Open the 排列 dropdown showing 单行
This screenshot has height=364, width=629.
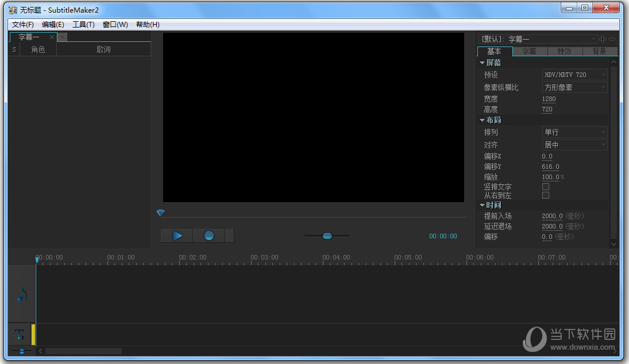(x=574, y=132)
